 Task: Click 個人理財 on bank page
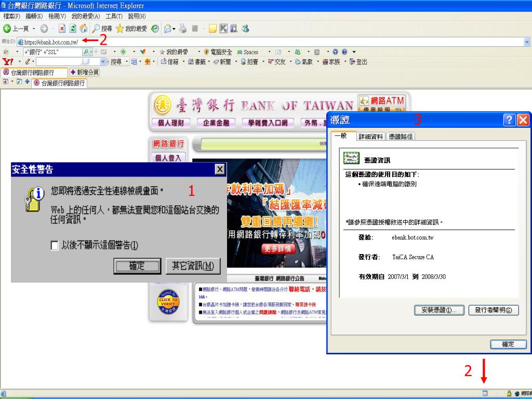click(170, 123)
